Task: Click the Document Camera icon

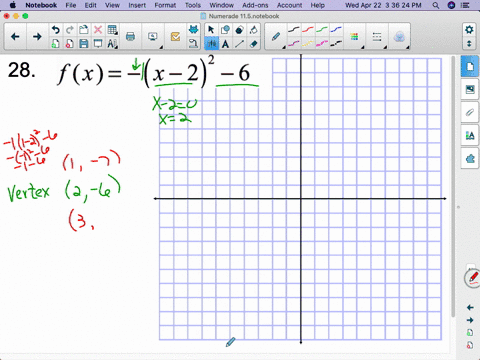Action: [x=193, y=44]
